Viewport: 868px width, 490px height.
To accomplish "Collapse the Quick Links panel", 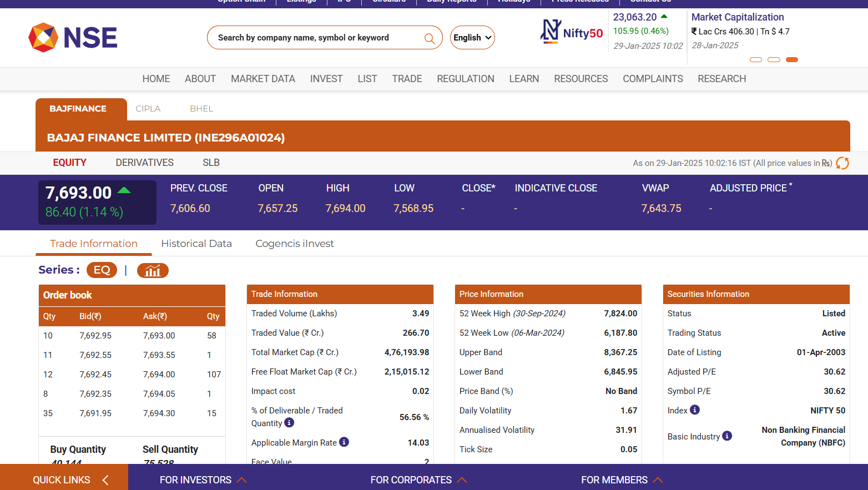I will click(x=105, y=480).
